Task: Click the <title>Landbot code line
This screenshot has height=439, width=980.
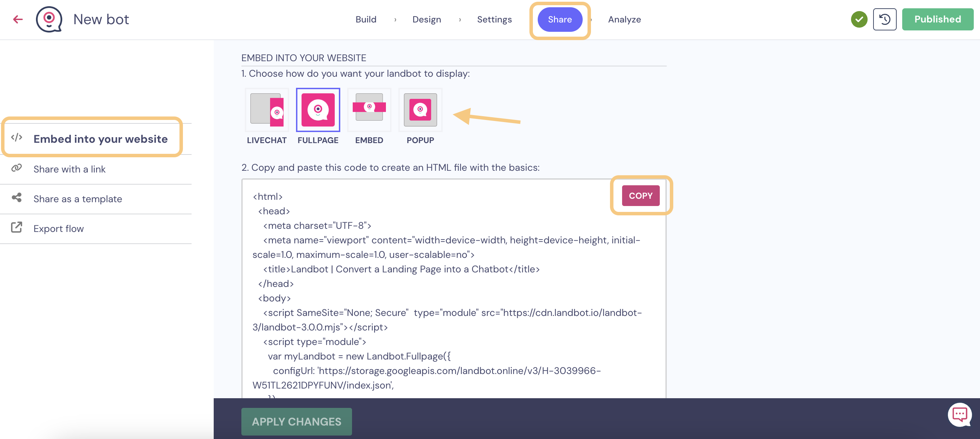Action: pyautogui.click(x=401, y=269)
